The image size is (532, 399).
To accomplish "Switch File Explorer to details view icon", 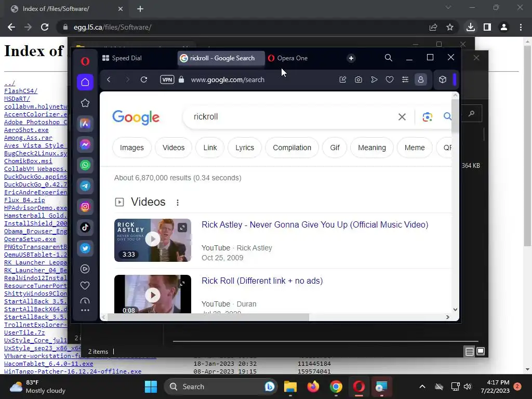I will point(470,352).
